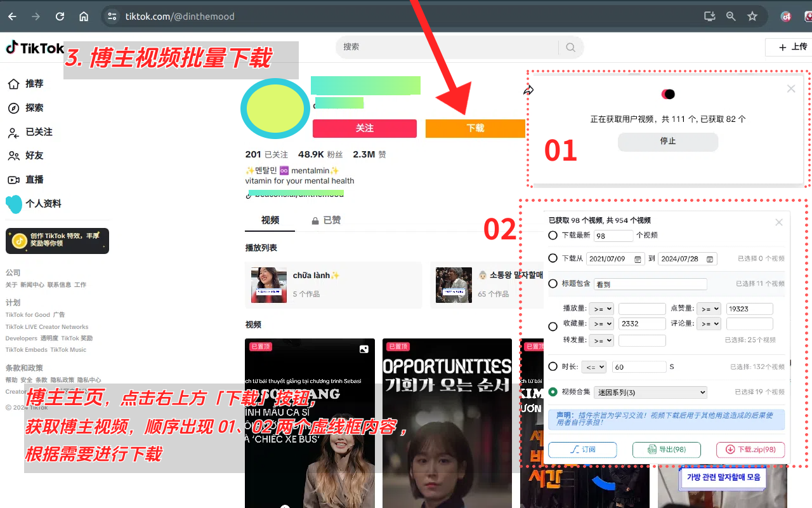Open 收藏量 comparison operator dropdown
This screenshot has width=812, height=508.
601,324
